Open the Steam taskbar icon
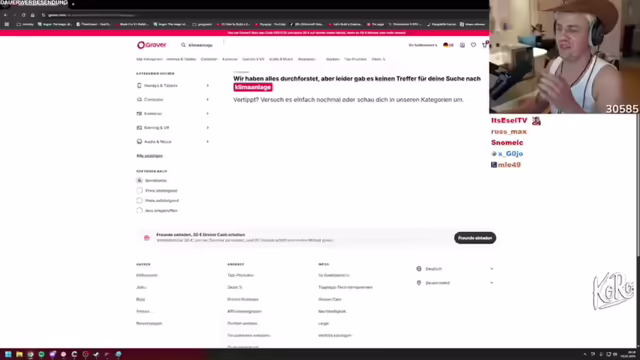Image resolution: width=640 pixels, height=360 pixels. tap(96, 354)
